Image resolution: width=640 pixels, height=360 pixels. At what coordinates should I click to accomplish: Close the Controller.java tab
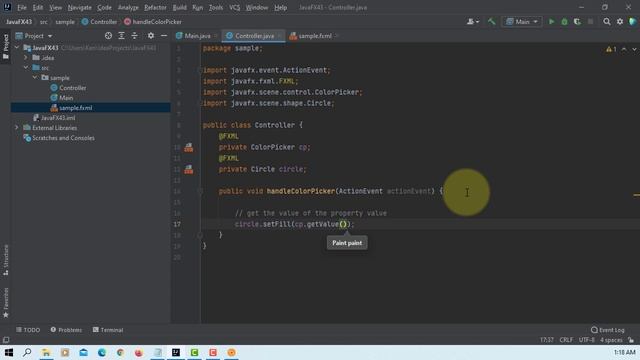click(280, 36)
